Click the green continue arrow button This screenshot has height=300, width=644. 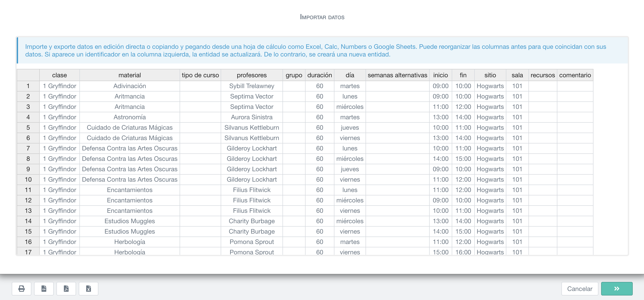coord(616,288)
